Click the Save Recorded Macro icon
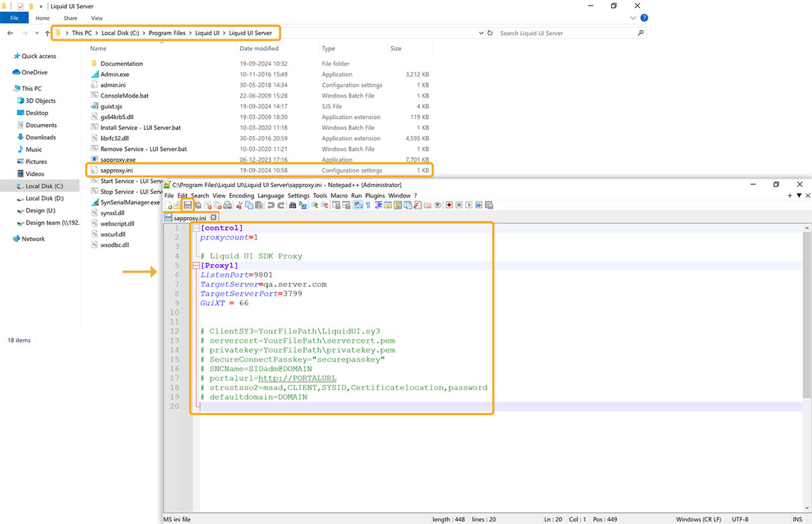The image size is (812, 524). click(489, 205)
